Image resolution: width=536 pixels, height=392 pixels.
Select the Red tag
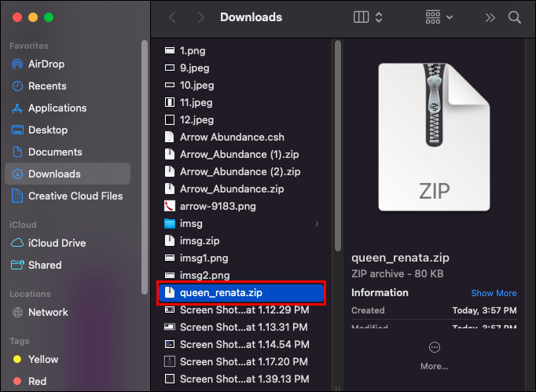(x=37, y=381)
